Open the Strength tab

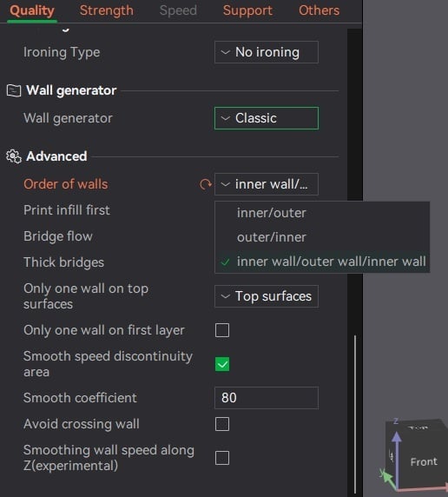107,10
